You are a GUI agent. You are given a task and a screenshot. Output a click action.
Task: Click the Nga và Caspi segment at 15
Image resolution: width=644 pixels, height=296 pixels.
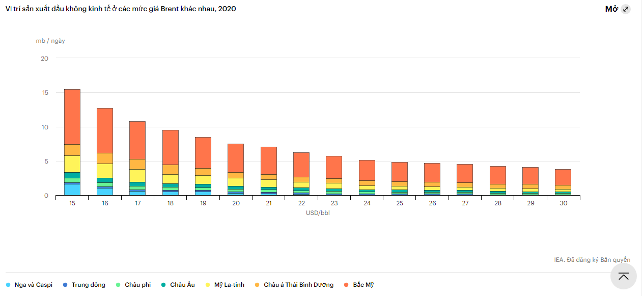coord(72,190)
